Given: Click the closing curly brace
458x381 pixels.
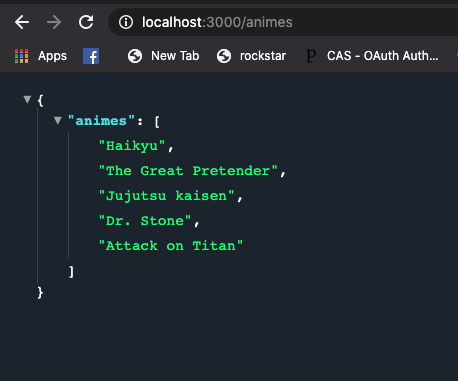Looking at the screenshot, I should (40, 293).
